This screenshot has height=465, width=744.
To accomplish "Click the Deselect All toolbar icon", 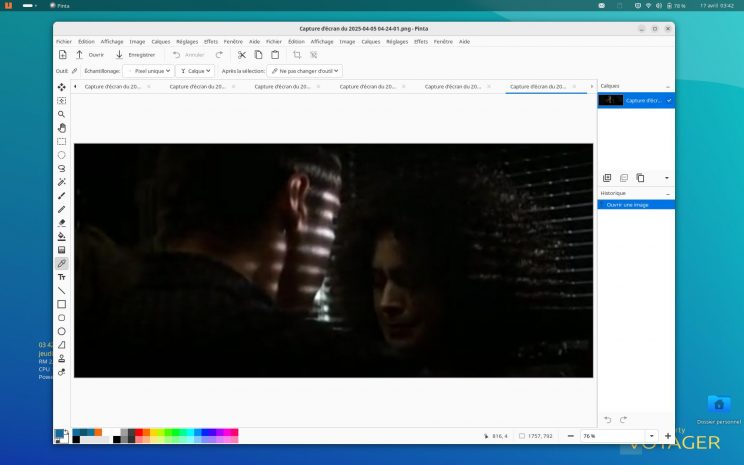I will (x=314, y=55).
